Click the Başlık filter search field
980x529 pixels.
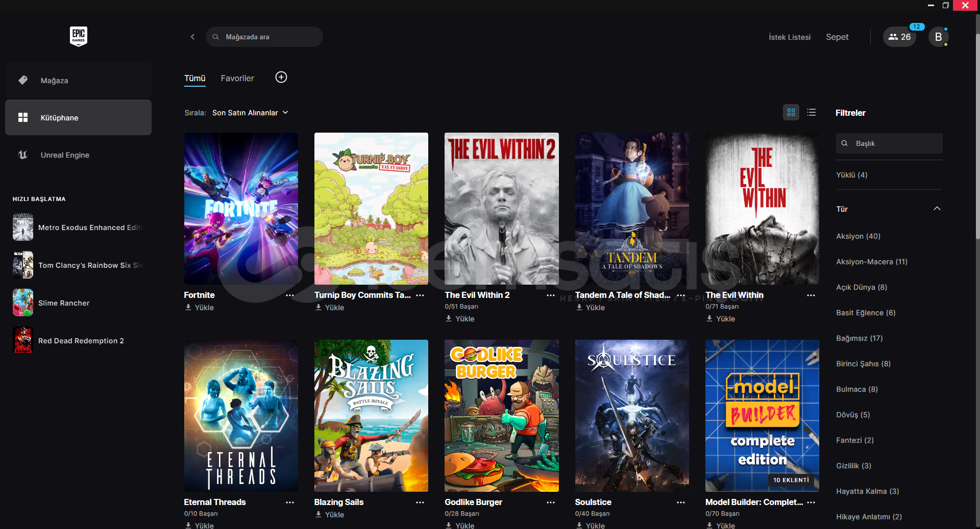889,143
